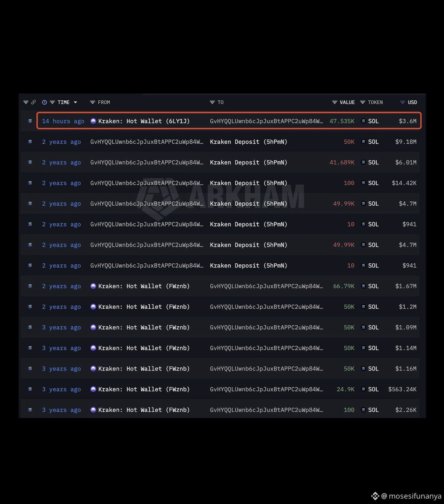Image resolution: width=444 pixels, height=504 pixels.
Task: Open the sender address in the $9.18M row
Action: (147, 142)
